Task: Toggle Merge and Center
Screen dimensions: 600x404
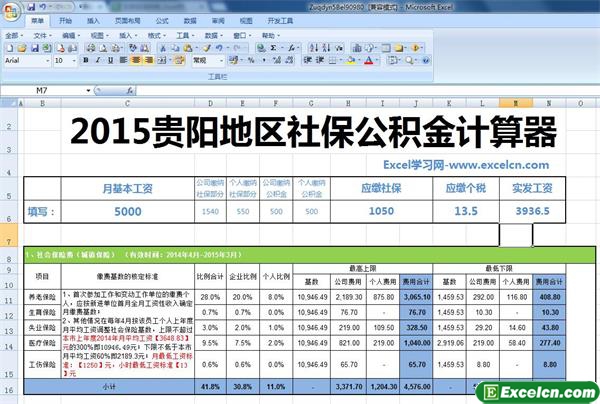Action: pyautogui.click(x=161, y=60)
